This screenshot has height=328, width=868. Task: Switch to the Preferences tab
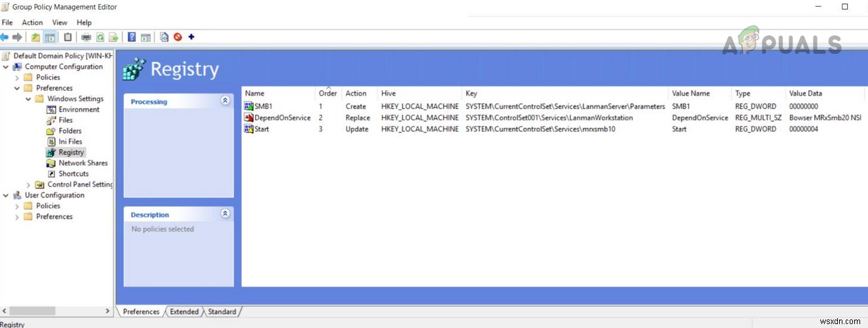click(x=141, y=312)
